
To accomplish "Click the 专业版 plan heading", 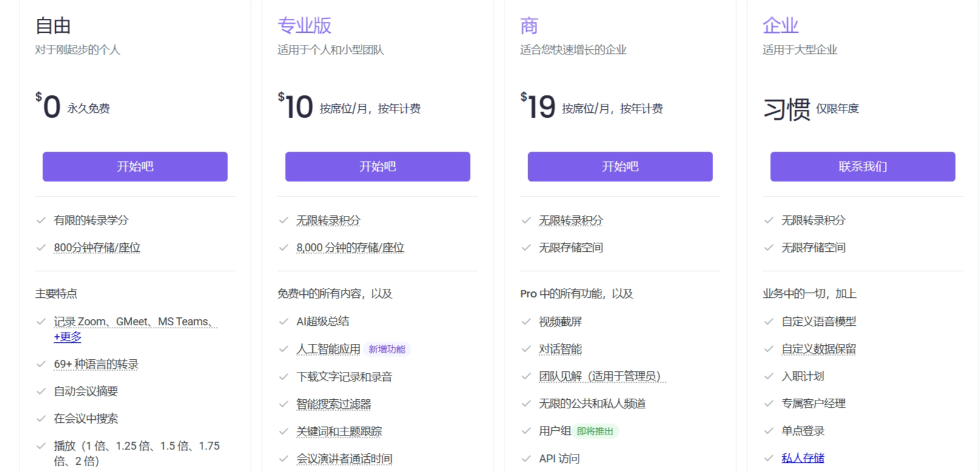I will point(304,25).
